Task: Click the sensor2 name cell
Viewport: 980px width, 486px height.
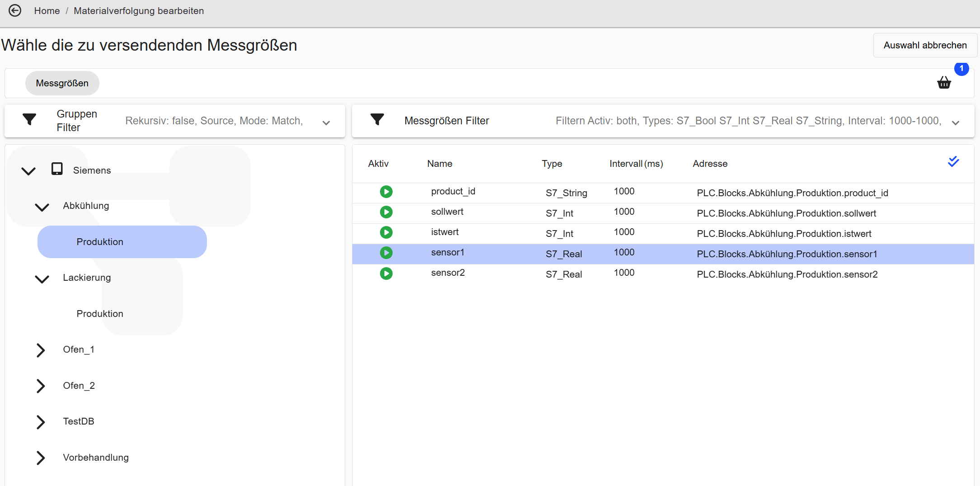Action: click(448, 273)
